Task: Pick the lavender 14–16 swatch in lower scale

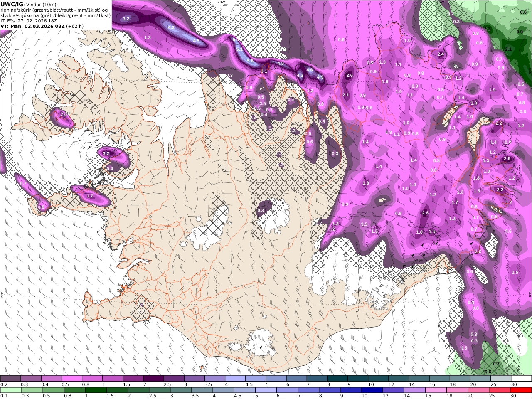Action: [x=414, y=390]
